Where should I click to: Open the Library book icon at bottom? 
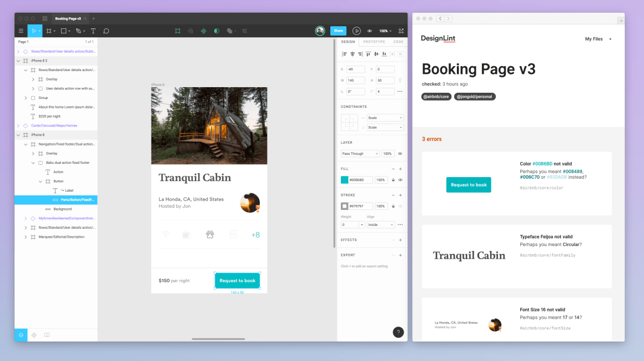coord(47,335)
